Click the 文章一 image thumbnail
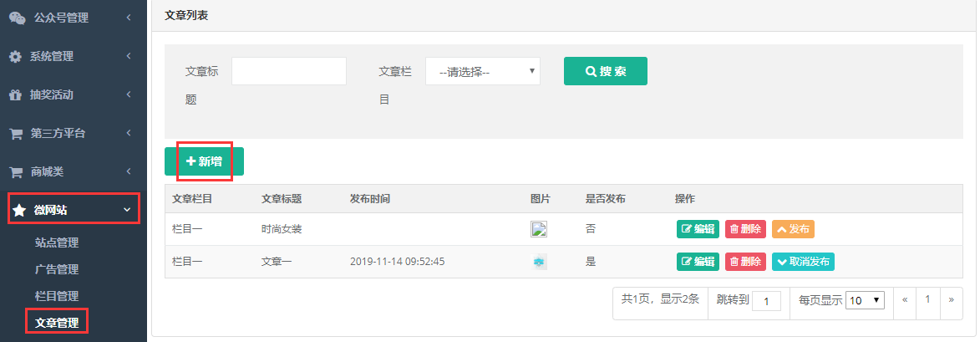 pos(539,262)
